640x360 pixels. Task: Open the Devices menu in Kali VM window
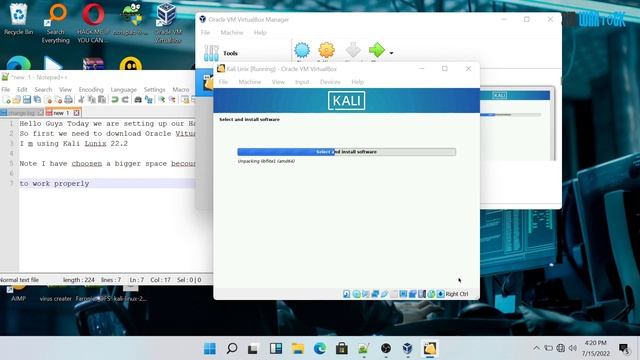click(x=330, y=82)
